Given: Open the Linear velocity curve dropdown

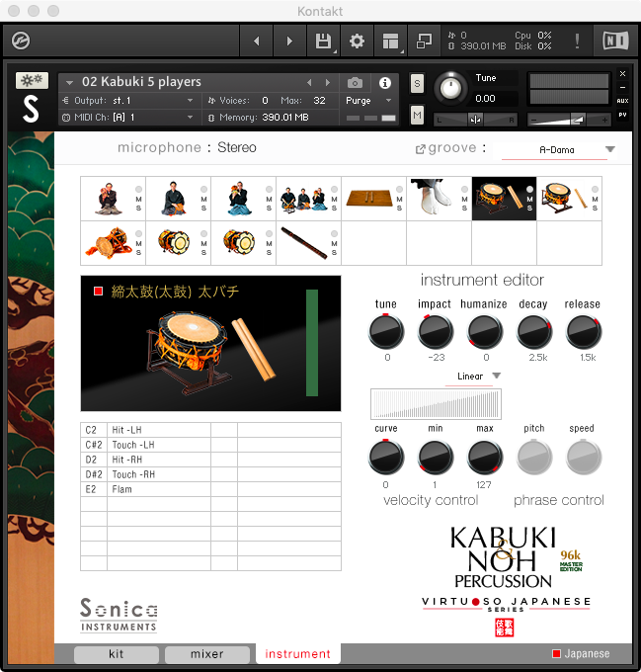Looking at the screenshot, I should [x=473, y=377].
